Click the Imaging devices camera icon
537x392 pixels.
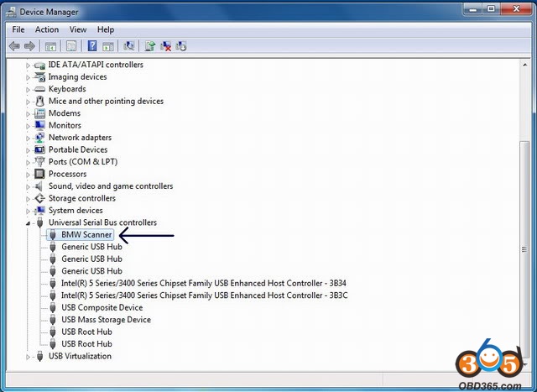click(39, 77)
